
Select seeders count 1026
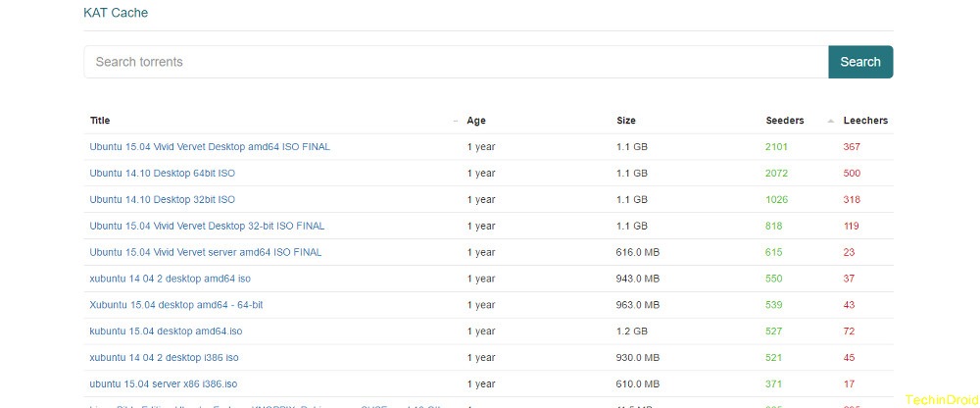776,200
